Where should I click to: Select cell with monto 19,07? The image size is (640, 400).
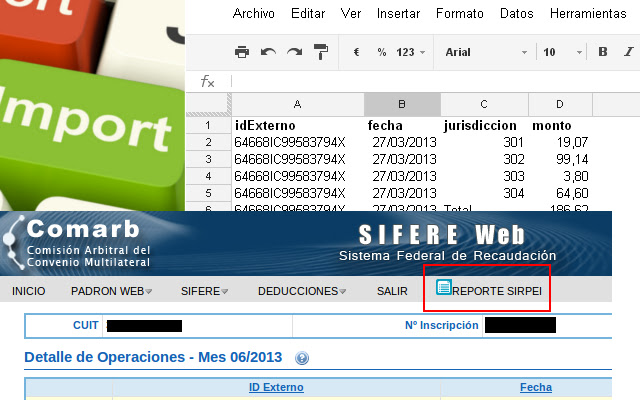pos(560,142)
